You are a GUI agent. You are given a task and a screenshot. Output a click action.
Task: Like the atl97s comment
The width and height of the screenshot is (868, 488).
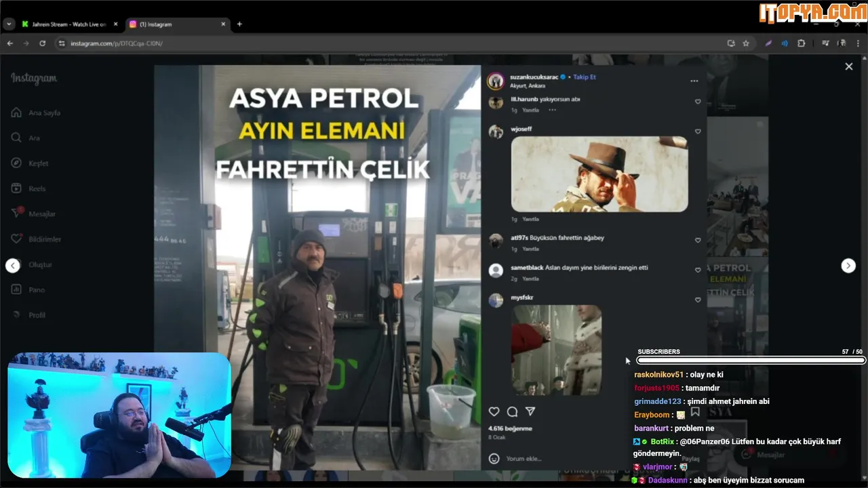pos(697,240)
